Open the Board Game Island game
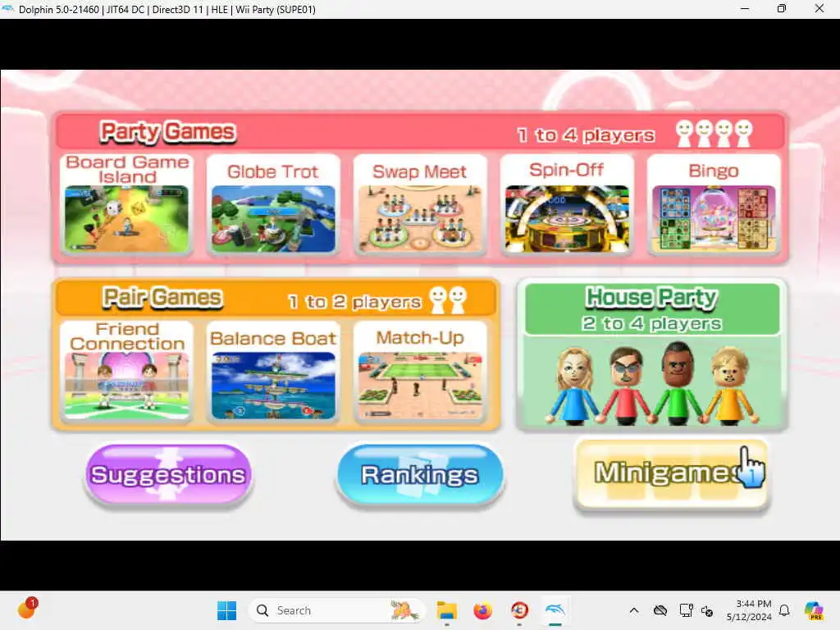The image size is (840, 630). (x=127, y=204)
